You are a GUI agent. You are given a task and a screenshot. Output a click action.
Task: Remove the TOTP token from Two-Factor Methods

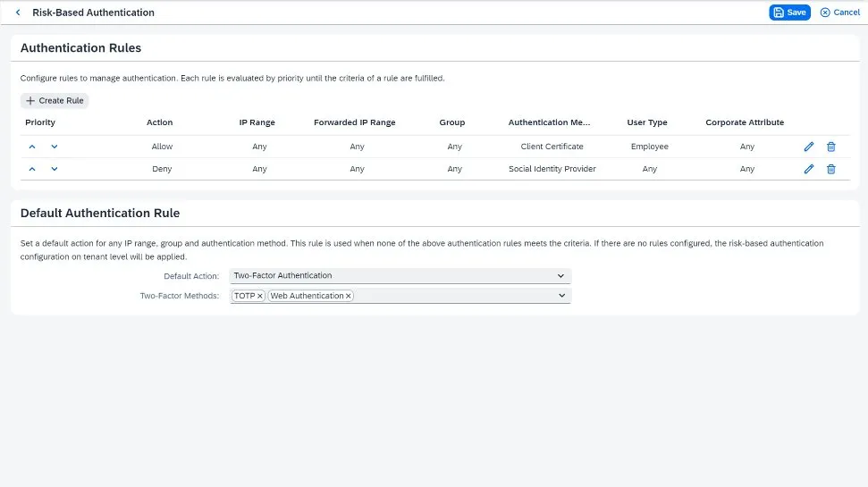[x=260, y=296]
